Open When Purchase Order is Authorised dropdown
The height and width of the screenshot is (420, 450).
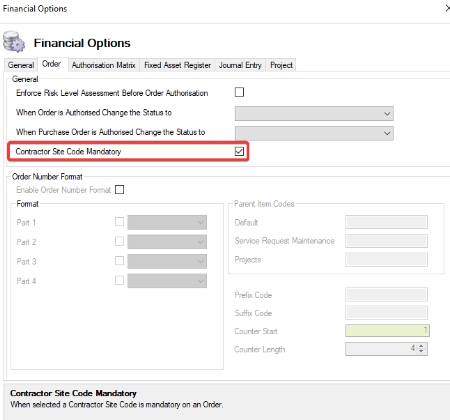(314, 133)
